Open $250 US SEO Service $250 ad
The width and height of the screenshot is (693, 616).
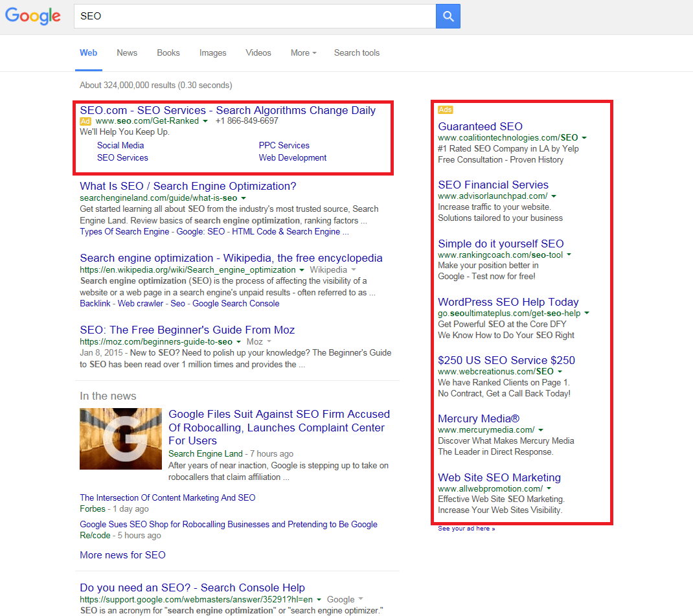coord(506,361)
